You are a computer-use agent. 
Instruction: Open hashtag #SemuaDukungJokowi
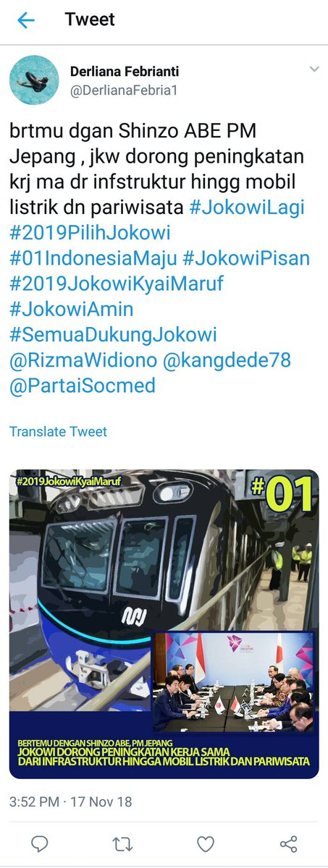point(114,335)
